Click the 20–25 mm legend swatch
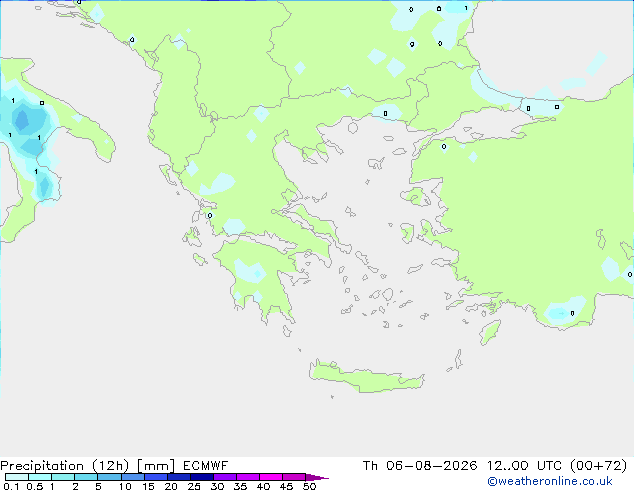Image resolution: width=634 pixels, height=490 pixels. 179,477
